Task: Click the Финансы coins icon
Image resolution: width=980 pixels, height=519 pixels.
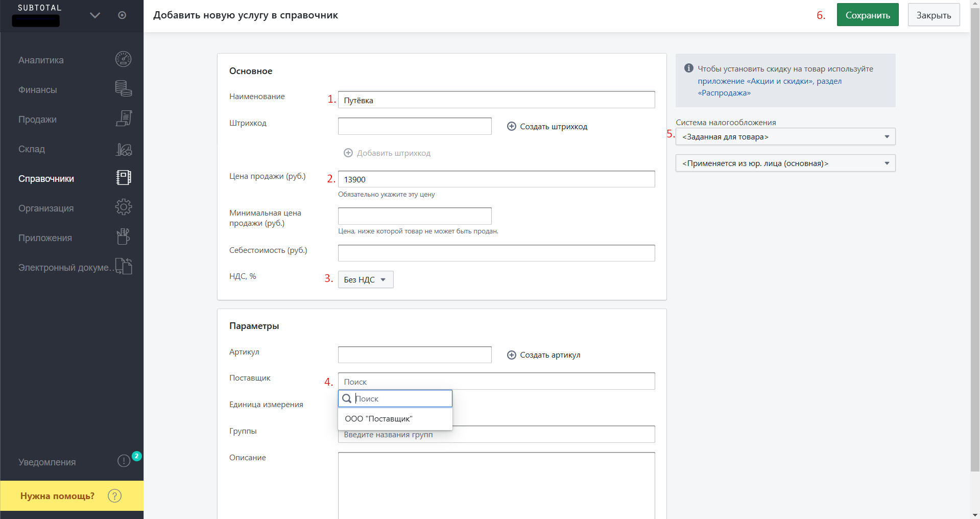Action: (x=123, y=89)
